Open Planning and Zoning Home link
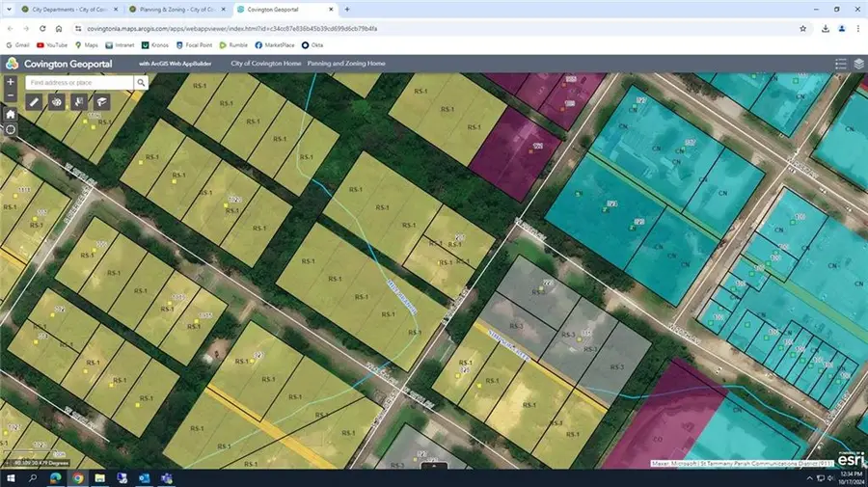Screen dimensions: 868x487 tap(345, 63)
